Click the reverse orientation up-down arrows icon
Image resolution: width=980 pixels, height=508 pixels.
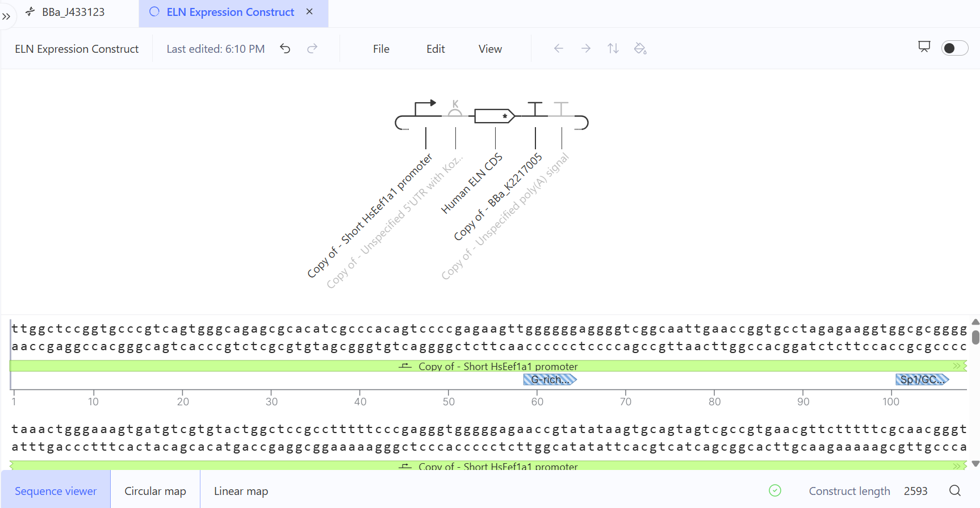pos(613,49)
